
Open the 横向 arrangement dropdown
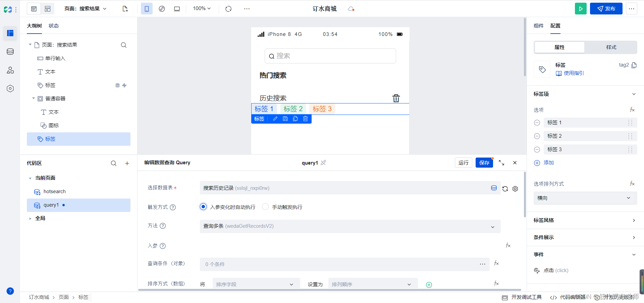pos(585,198)
